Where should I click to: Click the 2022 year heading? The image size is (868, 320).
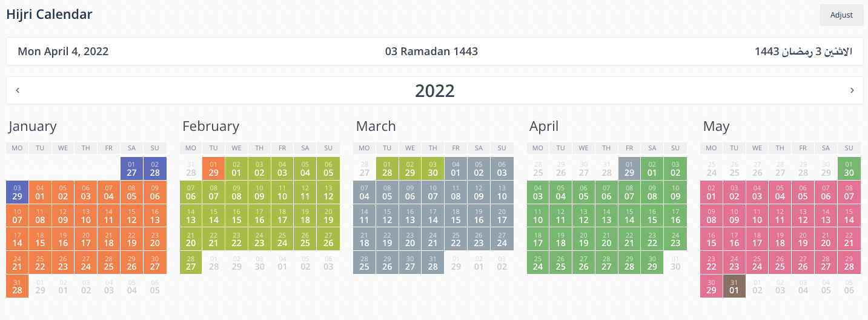pyautogui.click(x=434, y=90)
